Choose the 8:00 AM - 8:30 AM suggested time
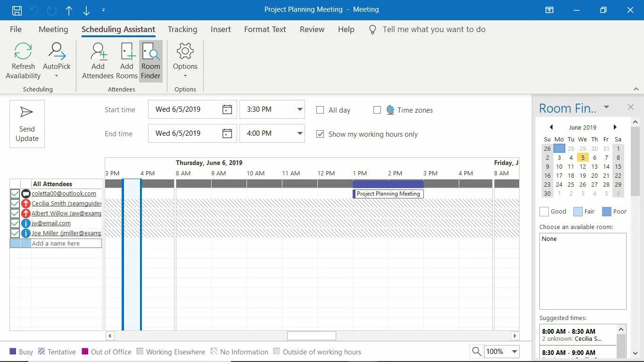 pos(578,335)
